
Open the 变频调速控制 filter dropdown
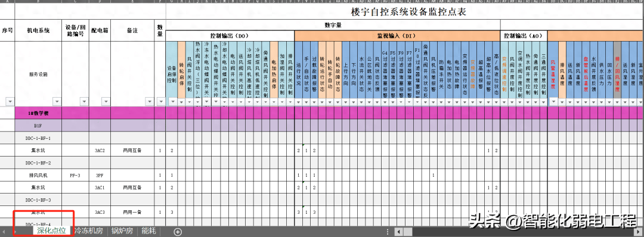point(504,102)
